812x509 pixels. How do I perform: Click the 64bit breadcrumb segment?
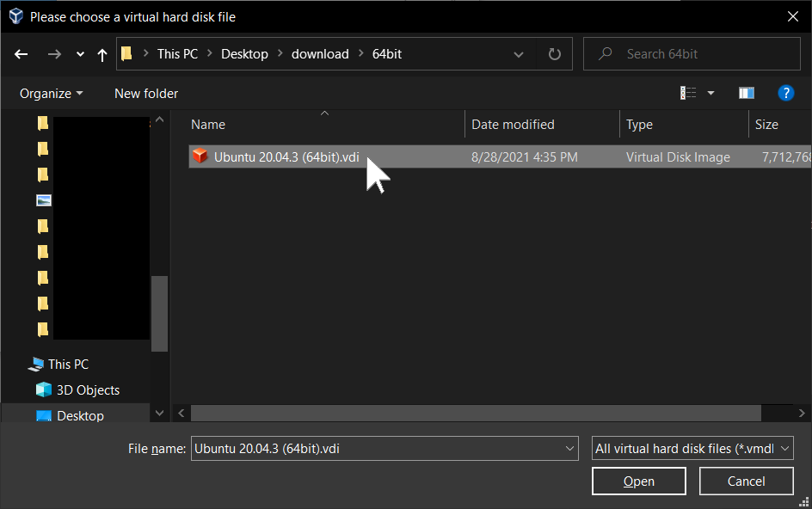coord(387,54)
